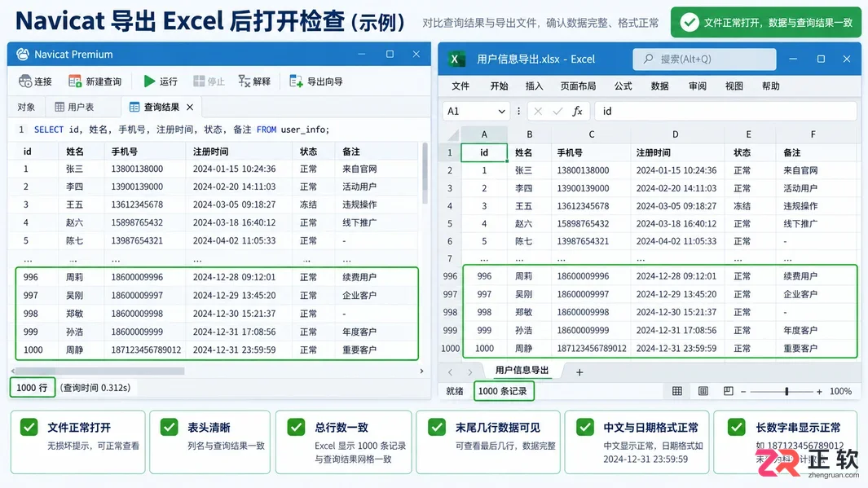Add a new sheet with plus button

pos(579,372)
